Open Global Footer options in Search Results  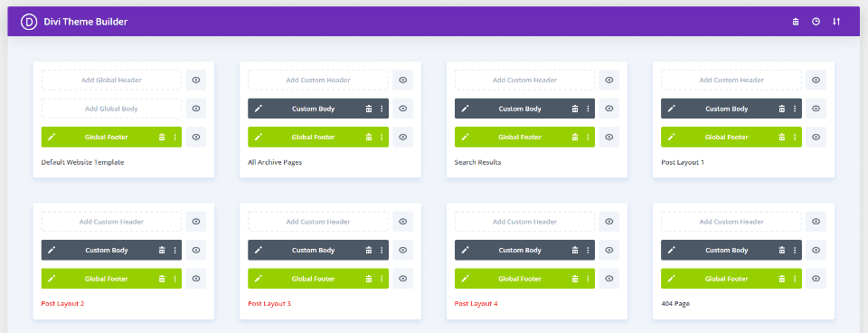point(588,137)
